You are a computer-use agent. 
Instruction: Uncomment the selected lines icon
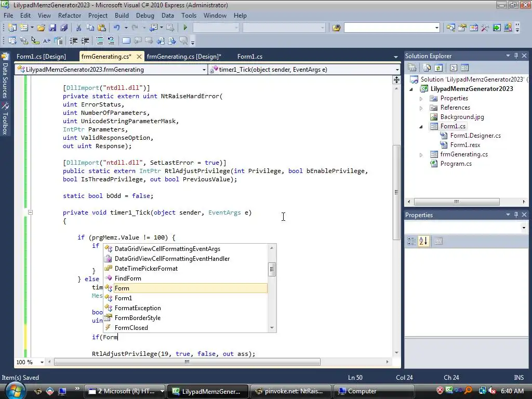click(x=111, y=41)
